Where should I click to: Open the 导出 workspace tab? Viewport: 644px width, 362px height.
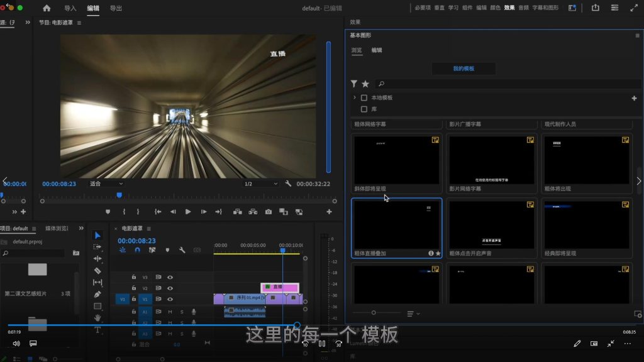pyautogui.click(x=116, y=8)
